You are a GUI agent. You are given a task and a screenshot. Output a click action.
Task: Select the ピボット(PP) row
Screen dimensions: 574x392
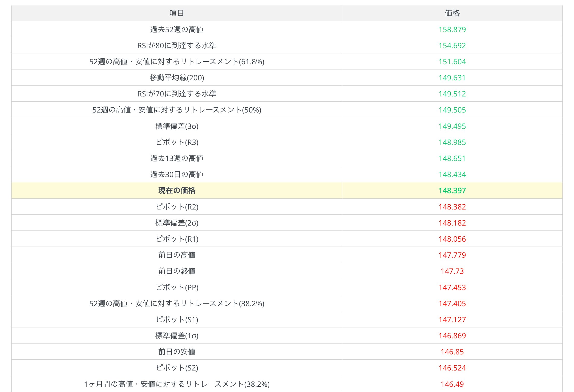pyautogui.click(x=177, y=287)
